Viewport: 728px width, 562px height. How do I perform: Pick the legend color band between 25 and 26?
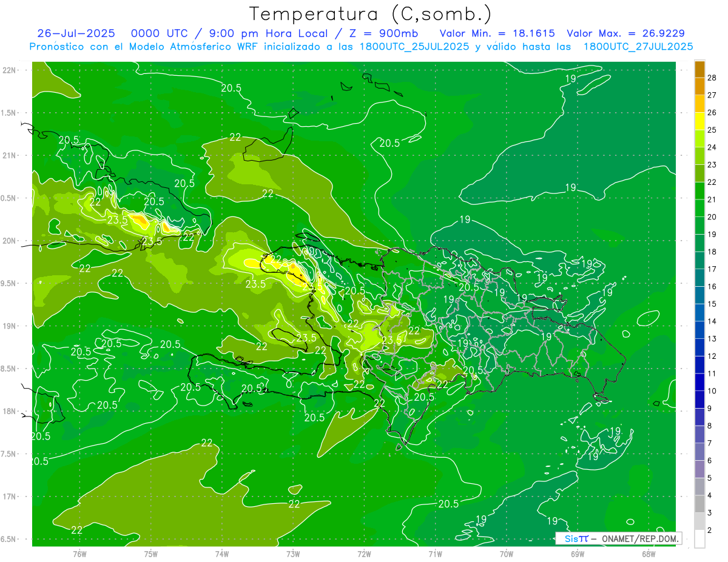tap(699, 121)
